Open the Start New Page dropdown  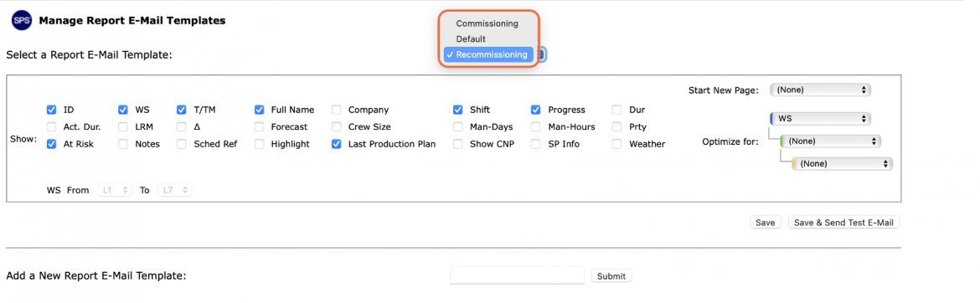click(x=820, y=90)
